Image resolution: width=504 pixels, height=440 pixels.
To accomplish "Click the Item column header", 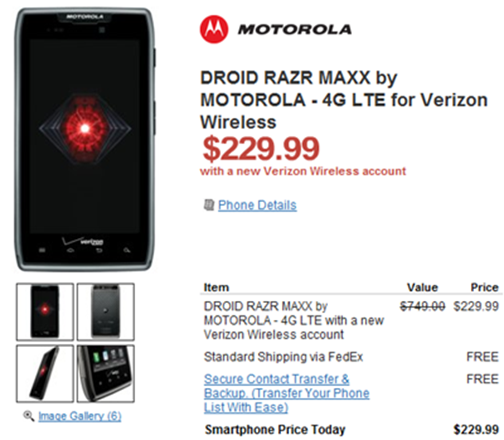I will pos(216,287).
